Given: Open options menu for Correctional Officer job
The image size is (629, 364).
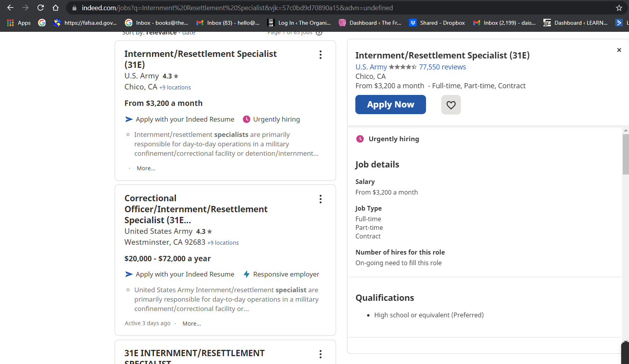Looking at the screenshot, I should click(x=320, y=199).
